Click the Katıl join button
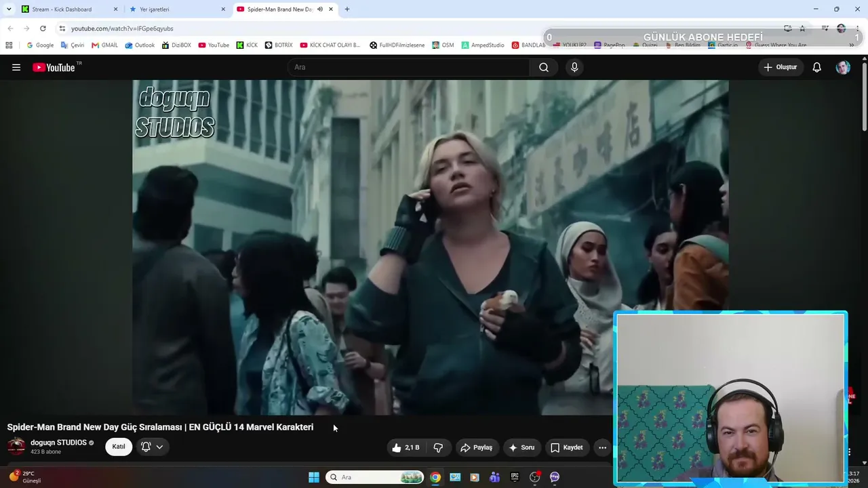The image size is (868, 488). [119, 447]
